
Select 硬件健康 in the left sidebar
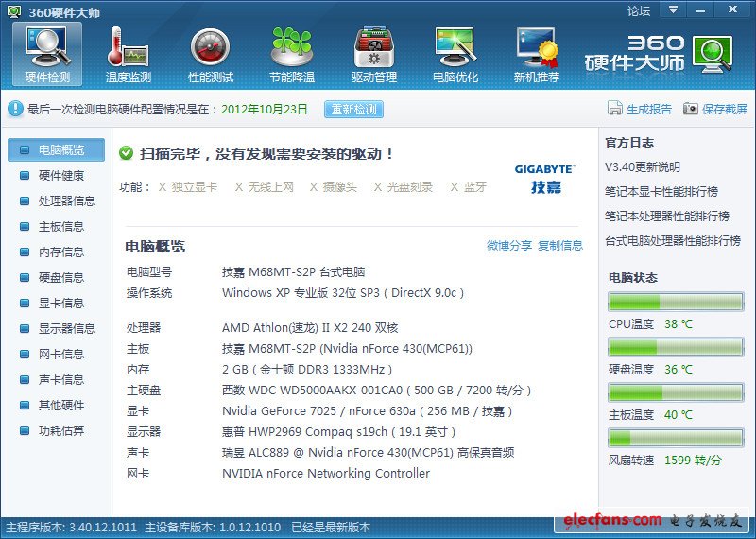click(60, 175)
